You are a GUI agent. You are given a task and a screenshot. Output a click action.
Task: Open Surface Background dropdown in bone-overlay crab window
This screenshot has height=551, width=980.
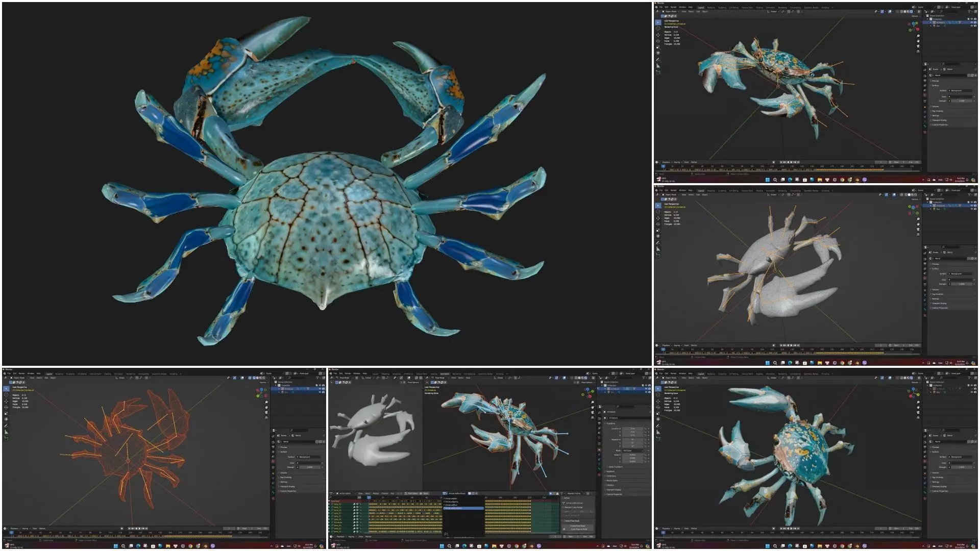(x=960, y=91)
